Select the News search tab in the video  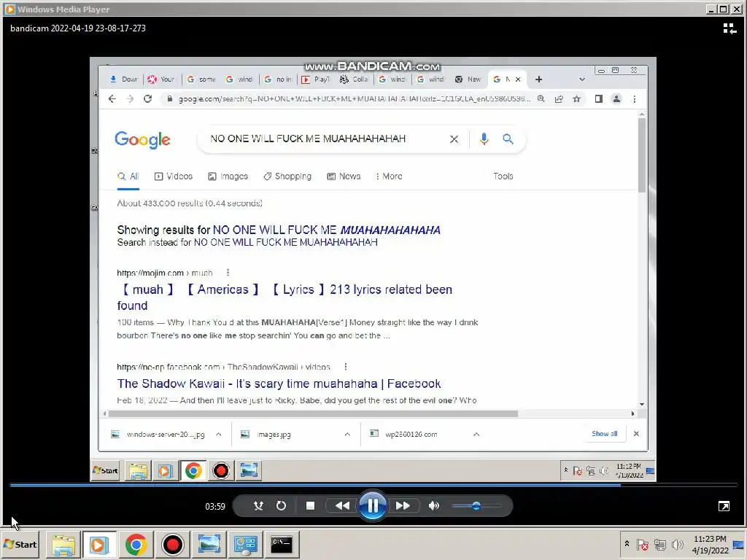(344, 176)
